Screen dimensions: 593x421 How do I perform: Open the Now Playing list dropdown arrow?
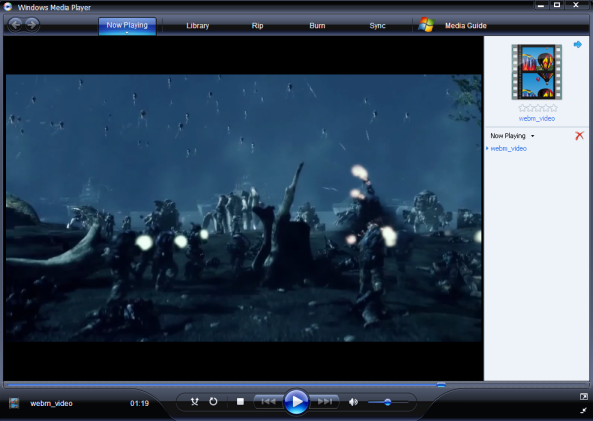pos(532,136)
